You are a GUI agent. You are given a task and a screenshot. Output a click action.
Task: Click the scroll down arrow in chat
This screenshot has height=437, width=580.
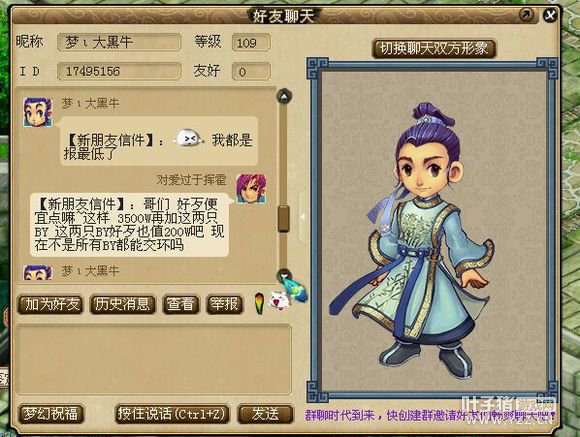tap(284, 275)
